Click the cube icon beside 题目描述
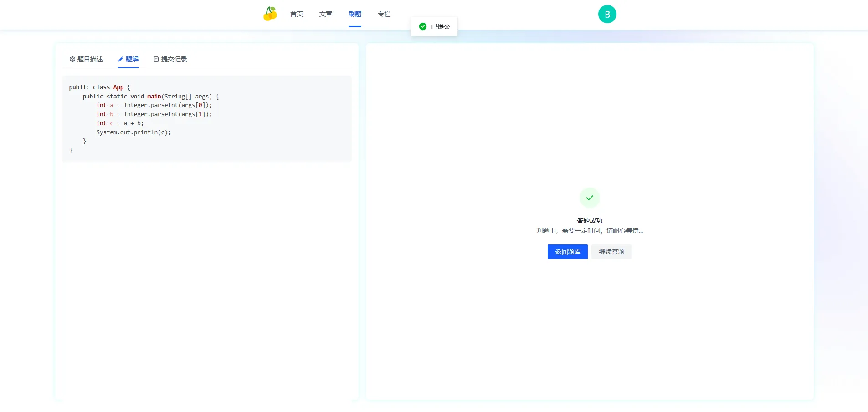This screenshot has height=412, width=868. point(72,59)
